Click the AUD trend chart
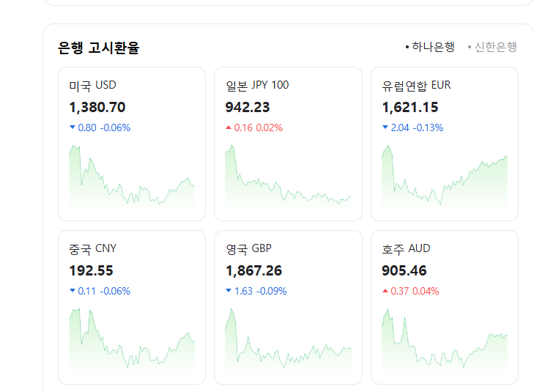 click(445, 342)
